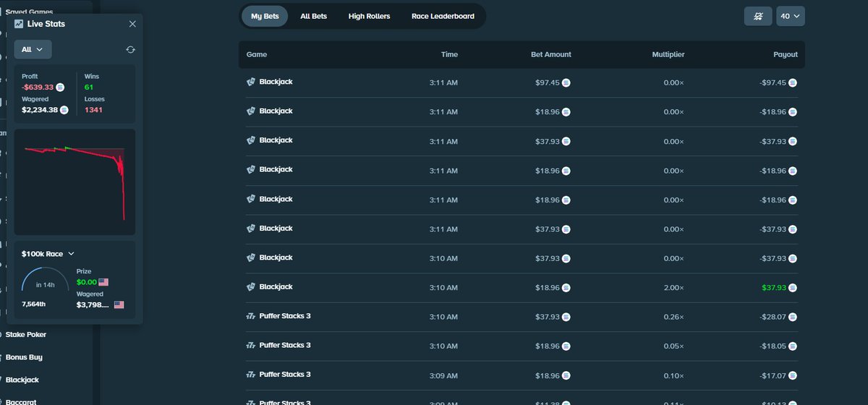The width and height of the screenshot is (868, 405).
Task: Click the US flag beside race Wagered amount
Action: (x=119, y=305)
